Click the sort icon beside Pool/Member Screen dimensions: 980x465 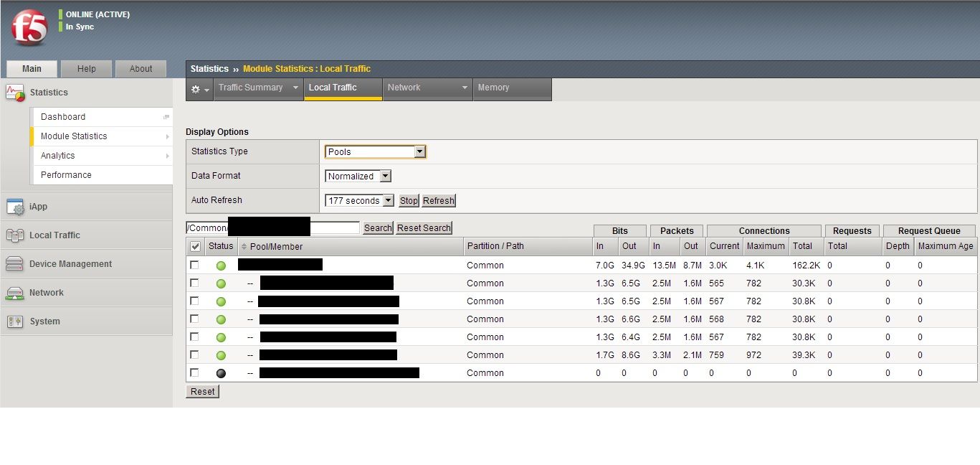(x=244, y=247)
